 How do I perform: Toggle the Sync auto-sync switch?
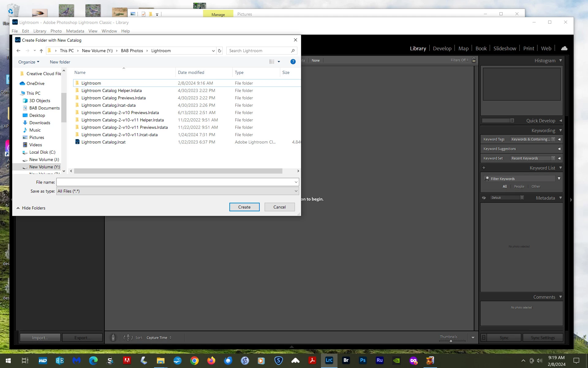coord(484,337)
